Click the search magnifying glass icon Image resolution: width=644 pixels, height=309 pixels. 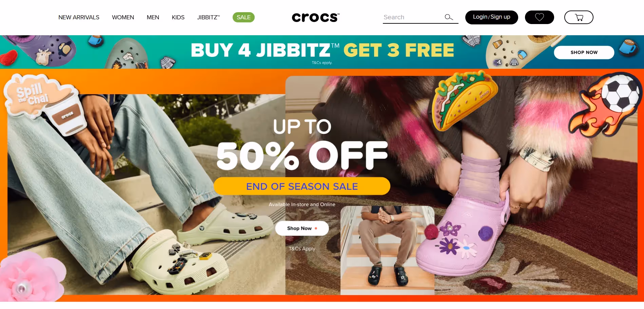click(x=449, y=17)
